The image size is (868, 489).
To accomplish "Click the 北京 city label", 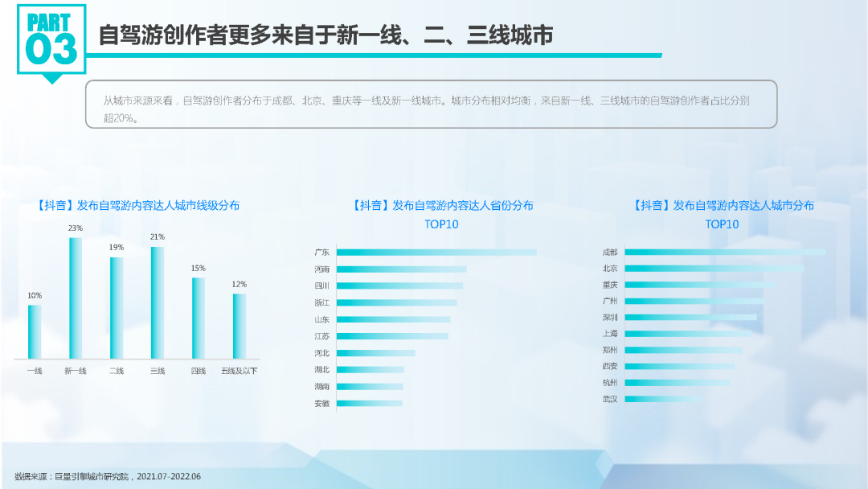I will [x=610, y=269].
